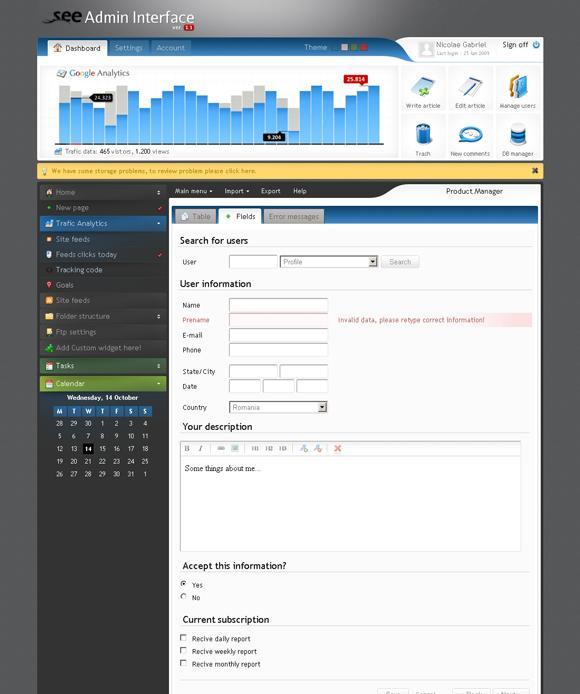Switch to the Error messages tab
The width and height of the screenshot is (580, 694).
tap(294, 216)
